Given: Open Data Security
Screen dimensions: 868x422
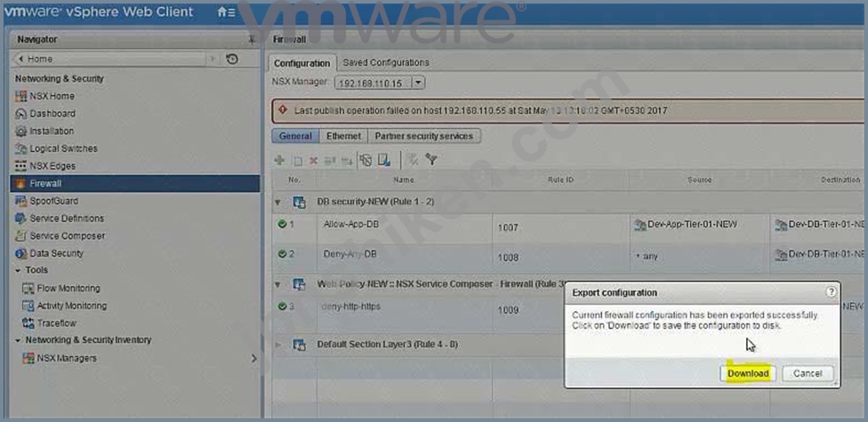Looking at the screenshot, I should [56, 253].
